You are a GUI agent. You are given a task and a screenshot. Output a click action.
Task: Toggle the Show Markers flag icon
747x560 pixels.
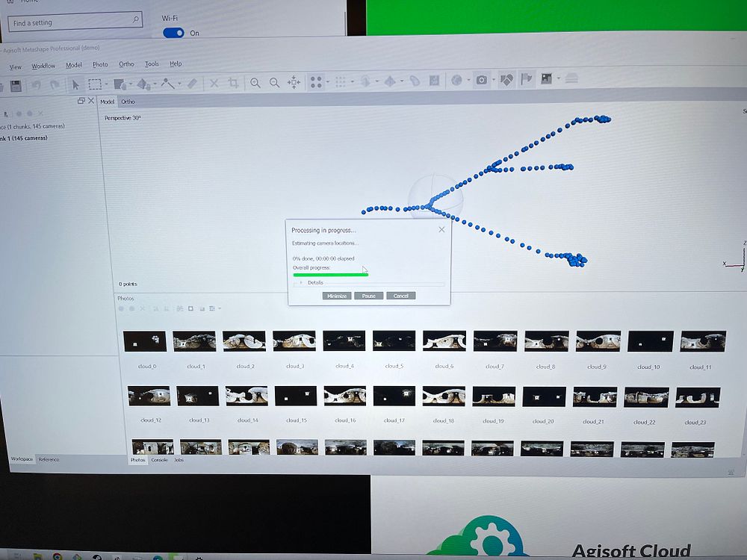[x=526, y=79]
